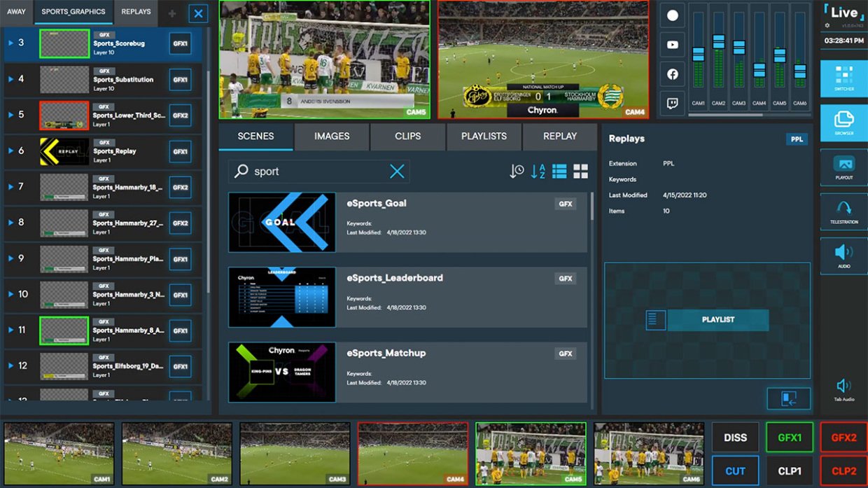Sort assets alphabetically A to Z
Image resolution: width=868 pixels, height=488 pixels.
point(538,170)
